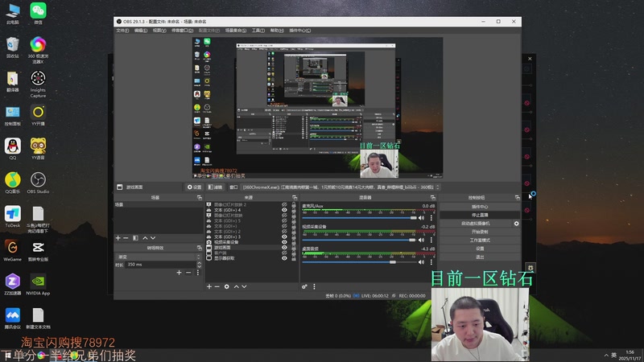Viewport: 644px width, 362px height.
Task: Click 停止直播 button
Action: tap(480, 215)
